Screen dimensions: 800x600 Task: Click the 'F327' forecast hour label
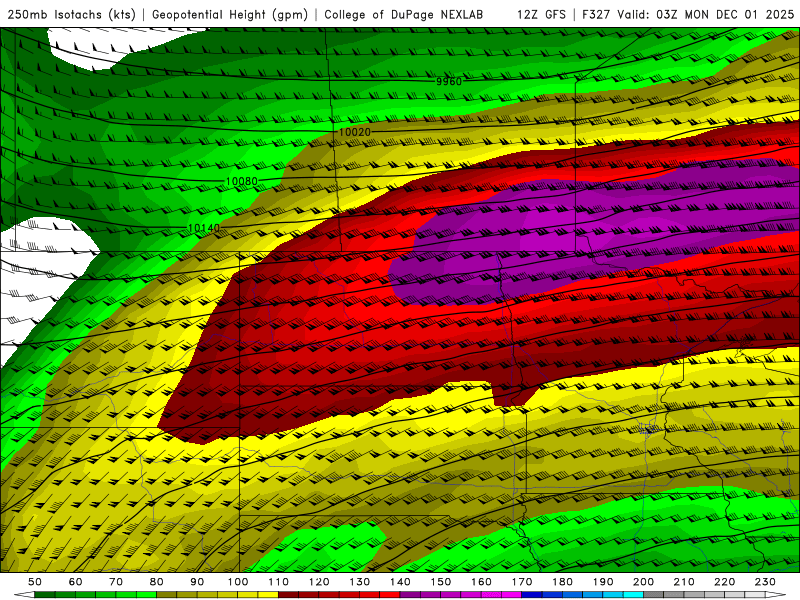tap(596, 15)
